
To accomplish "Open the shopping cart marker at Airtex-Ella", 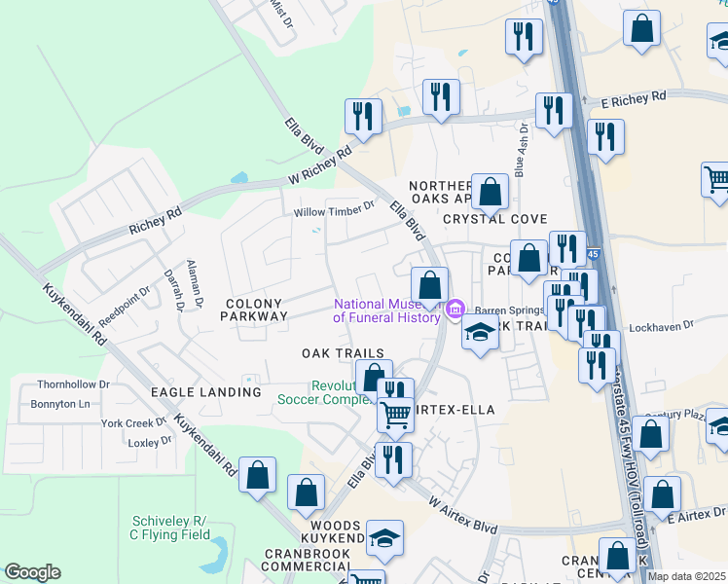I will 395,415.
